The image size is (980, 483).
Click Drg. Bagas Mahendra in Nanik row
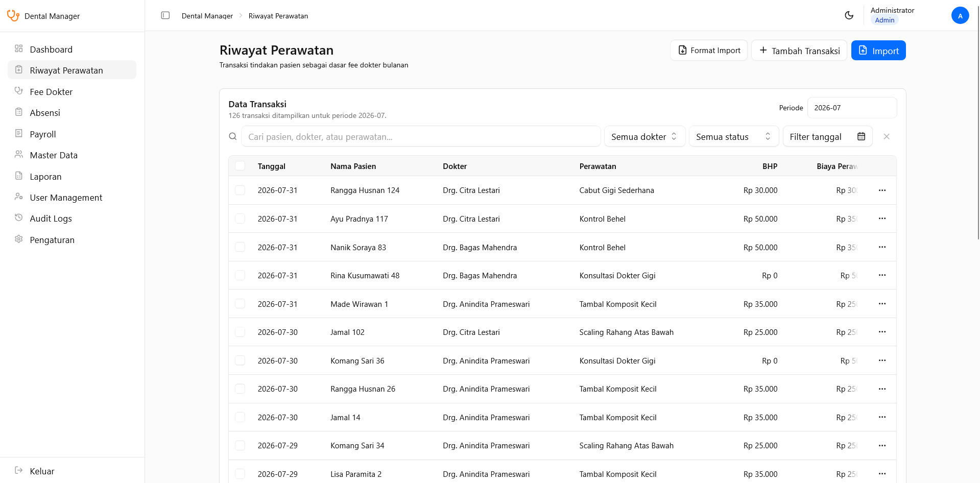coord(480,247)
